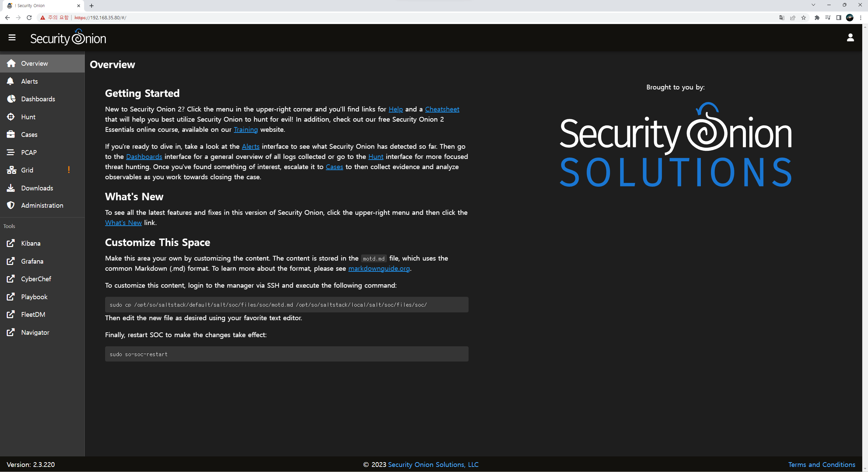Select PCAP in the sidebar
Image resolution: width=868 pixels, height=472 pixels.
click(42, 152)
